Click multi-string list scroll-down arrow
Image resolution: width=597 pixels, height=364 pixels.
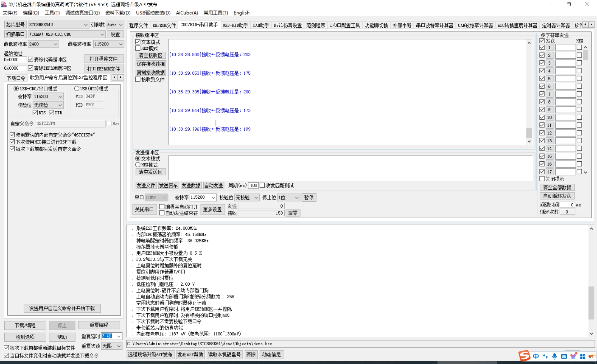(x=585, y=173)
